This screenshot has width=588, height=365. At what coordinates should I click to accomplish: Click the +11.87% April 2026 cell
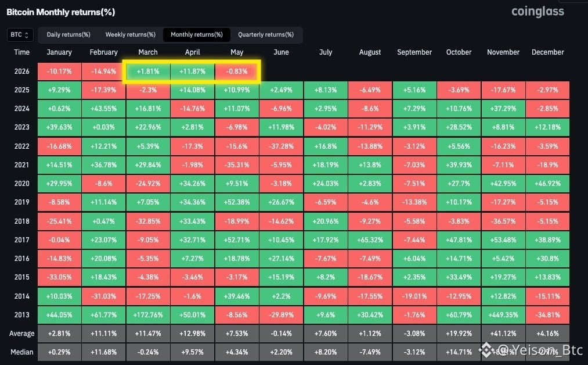192,71
